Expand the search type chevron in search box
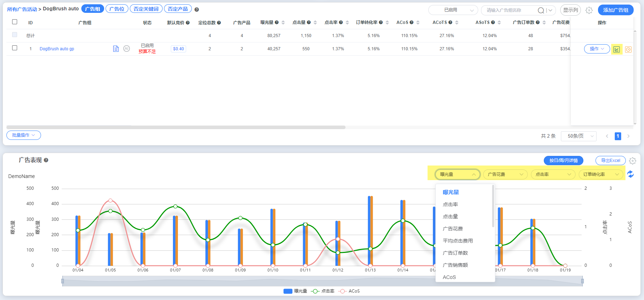This screenshot has height=300, width=644. click(x=551, y=10)
